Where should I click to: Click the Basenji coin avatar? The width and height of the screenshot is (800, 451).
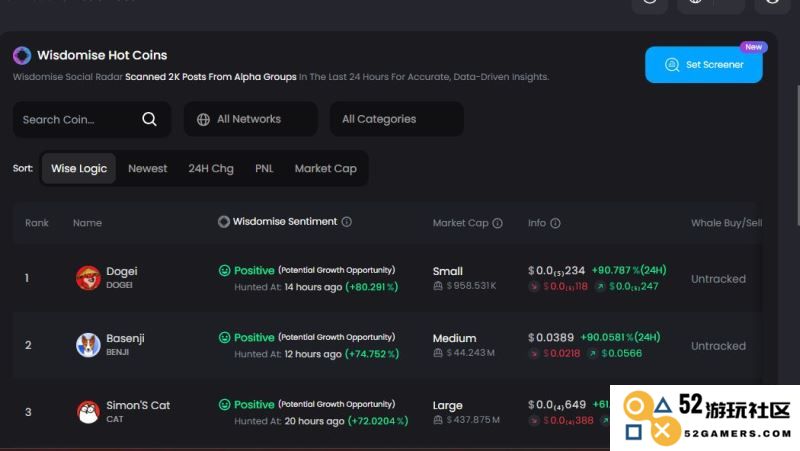[88, 345]
